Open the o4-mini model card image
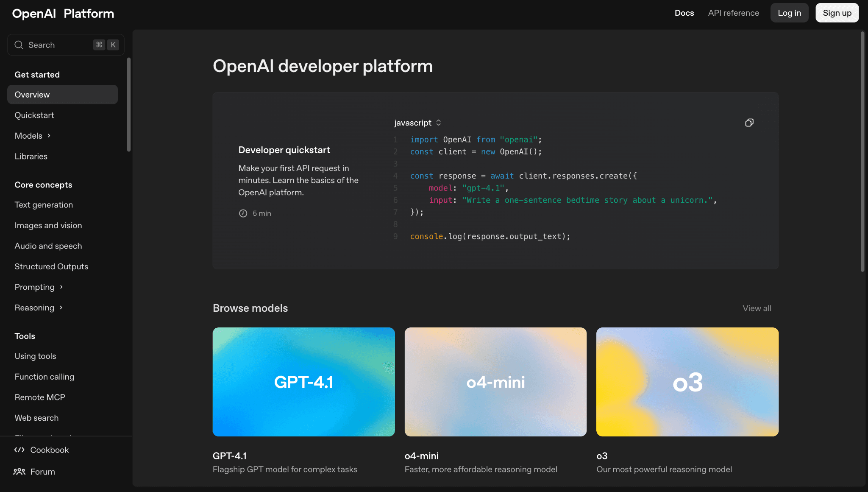 (x=495, y=382)
